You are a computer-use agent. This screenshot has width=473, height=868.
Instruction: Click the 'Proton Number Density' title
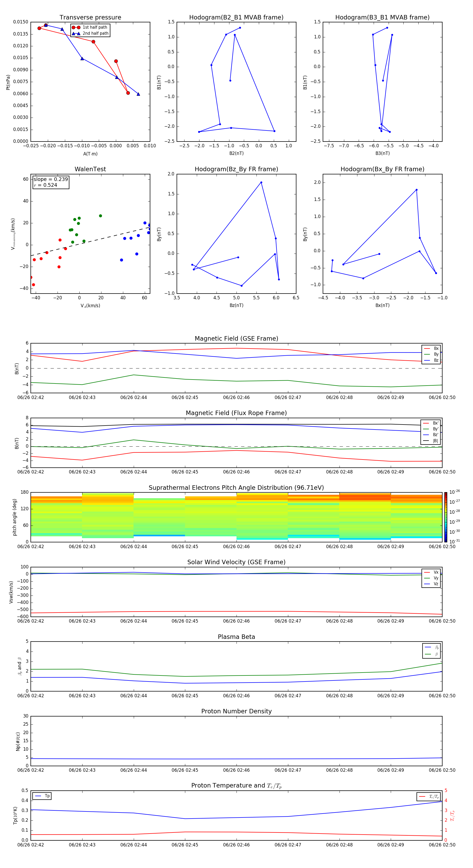(x=236, y=711)
